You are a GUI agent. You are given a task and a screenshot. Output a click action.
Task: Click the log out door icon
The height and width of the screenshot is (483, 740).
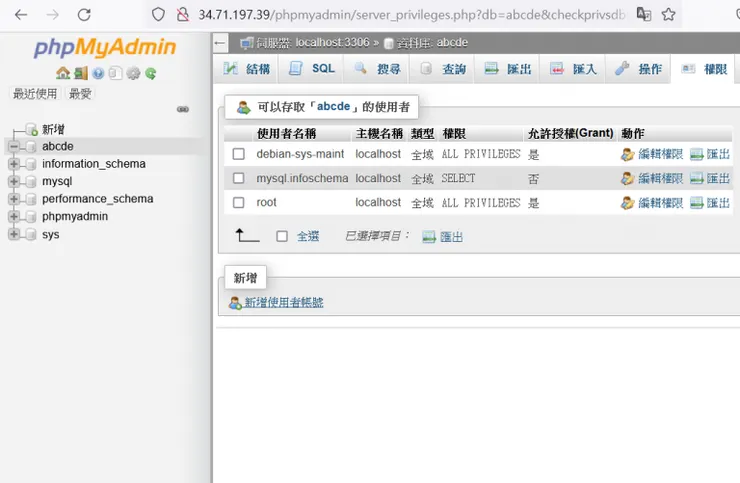pos(81,73)
